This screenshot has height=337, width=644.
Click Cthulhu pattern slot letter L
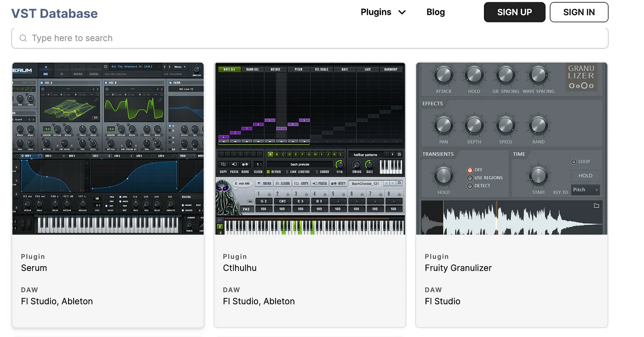click(341, 154)
